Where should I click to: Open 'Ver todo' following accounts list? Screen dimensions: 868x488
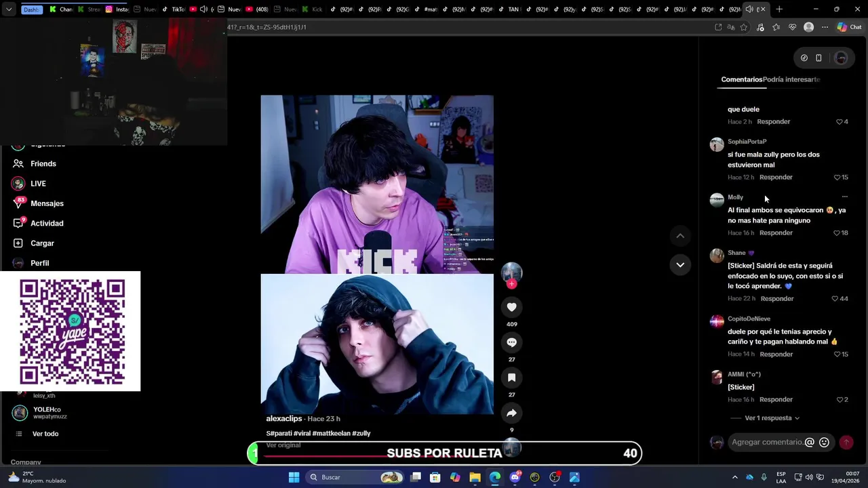coord(45,434)
